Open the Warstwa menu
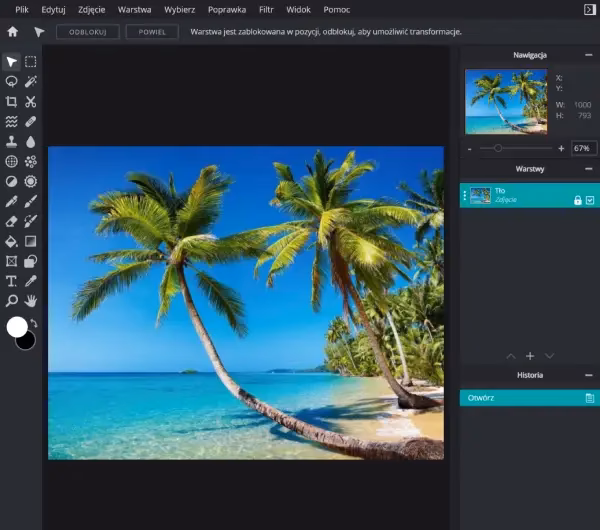600x530 pixels. tap(134, 8)
